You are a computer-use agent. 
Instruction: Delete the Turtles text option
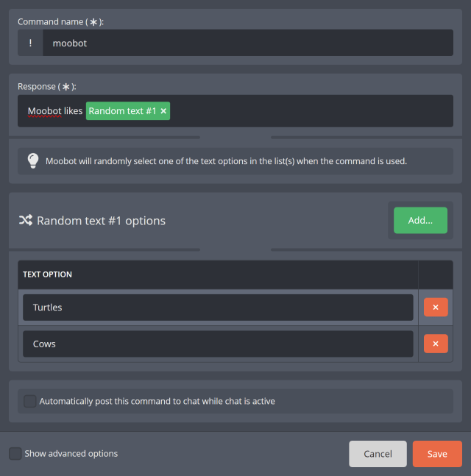point(436,308)
